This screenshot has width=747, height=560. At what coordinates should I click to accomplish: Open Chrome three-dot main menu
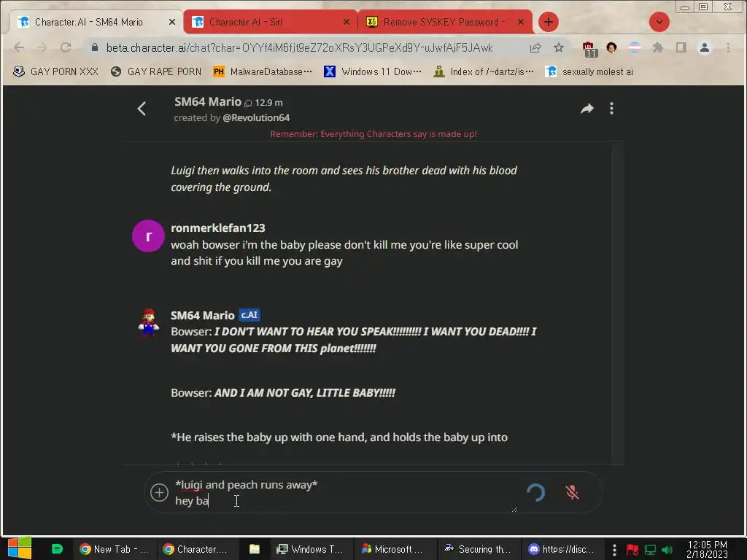pyautogui.click(x=728, y=47)
